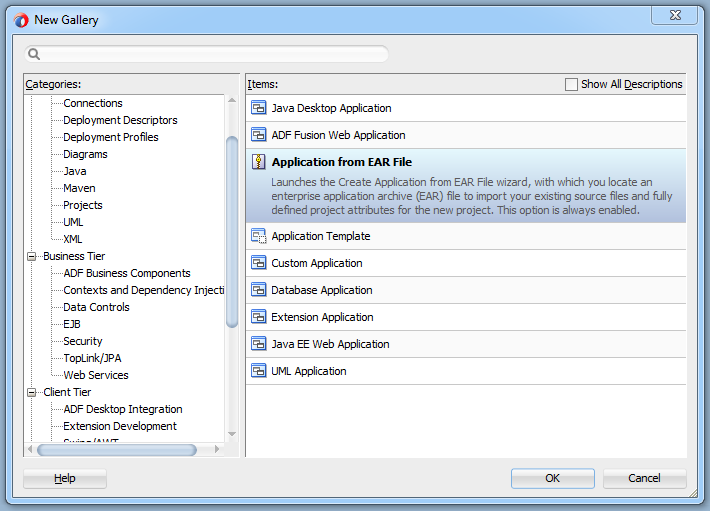
Task: Select the Web Services category
Action: coord(96,375)
